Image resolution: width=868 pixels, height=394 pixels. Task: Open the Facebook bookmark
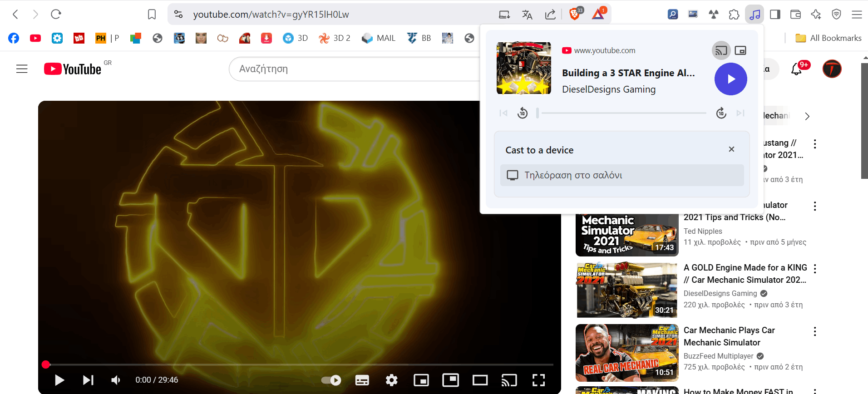(x=14, y=38)
